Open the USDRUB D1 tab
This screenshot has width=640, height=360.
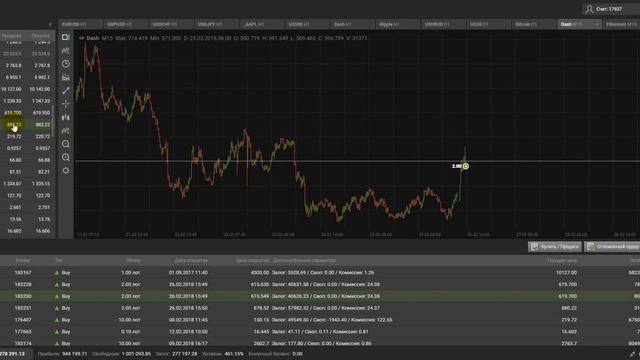442,24
